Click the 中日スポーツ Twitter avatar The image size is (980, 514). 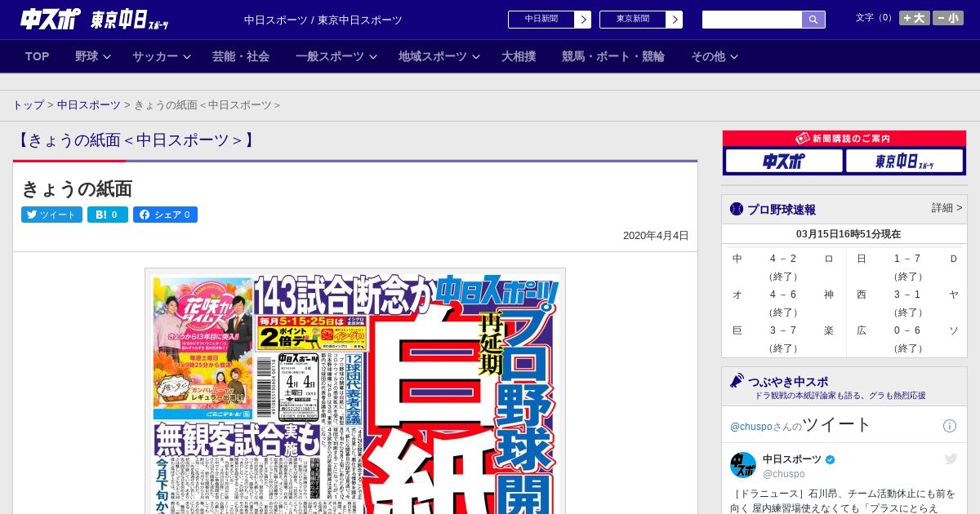743,465
